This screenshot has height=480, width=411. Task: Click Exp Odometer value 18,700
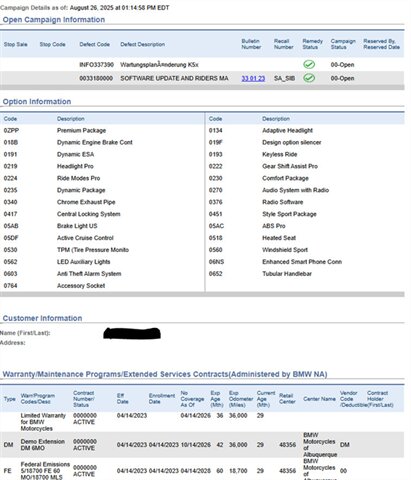238,471
